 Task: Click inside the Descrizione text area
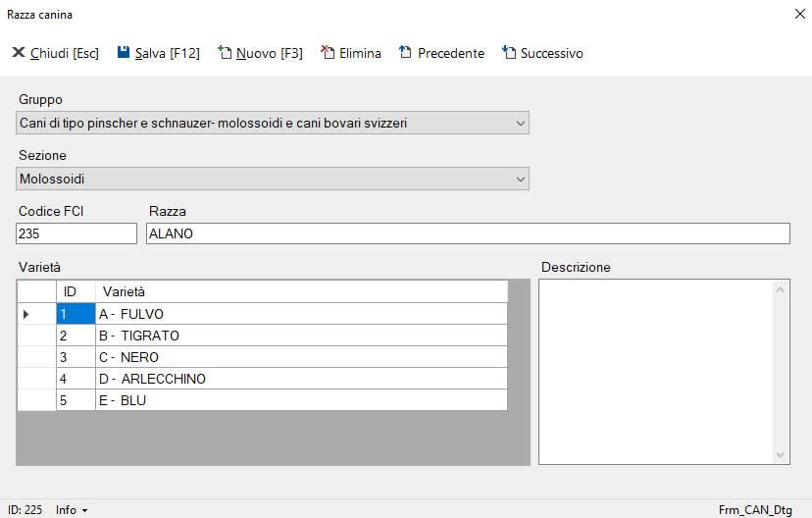[x=655, y=371]
